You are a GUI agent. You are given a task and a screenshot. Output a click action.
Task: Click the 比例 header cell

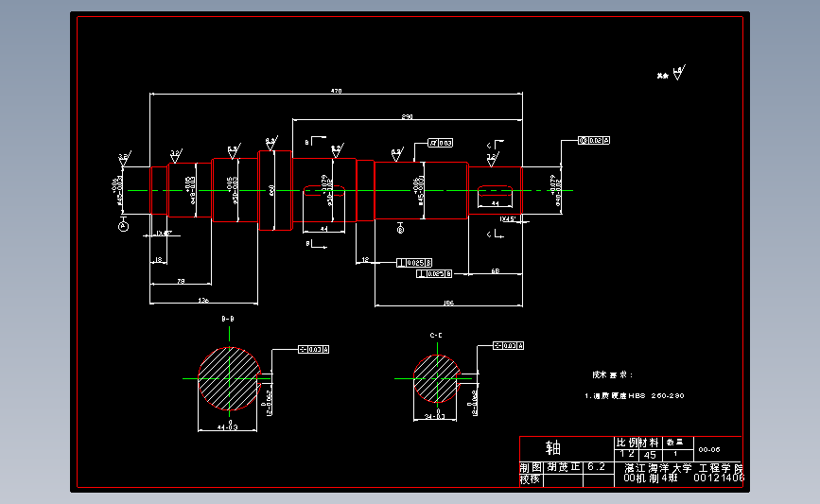pos(626,443)
